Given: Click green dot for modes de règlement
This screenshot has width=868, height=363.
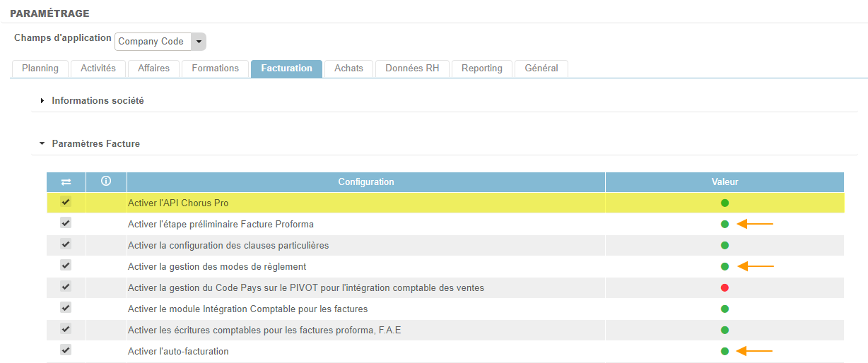Looking at the screenshot, I should point(725,267).
